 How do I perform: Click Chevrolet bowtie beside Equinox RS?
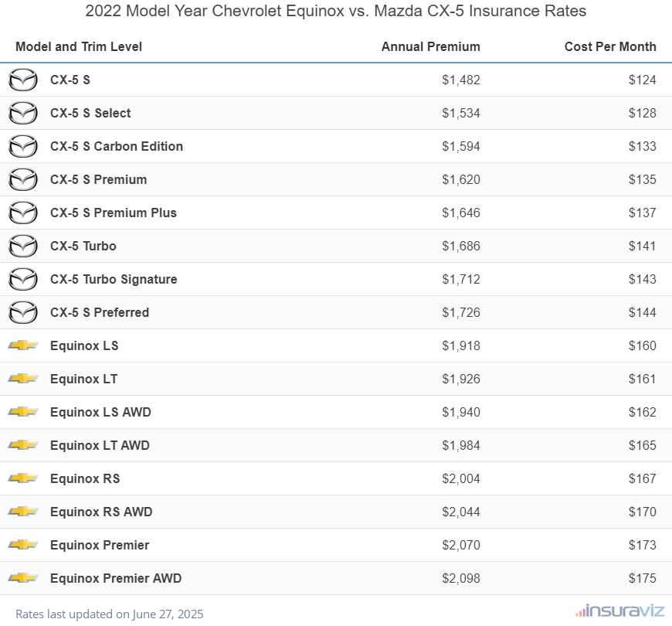[x=23, y=478]
